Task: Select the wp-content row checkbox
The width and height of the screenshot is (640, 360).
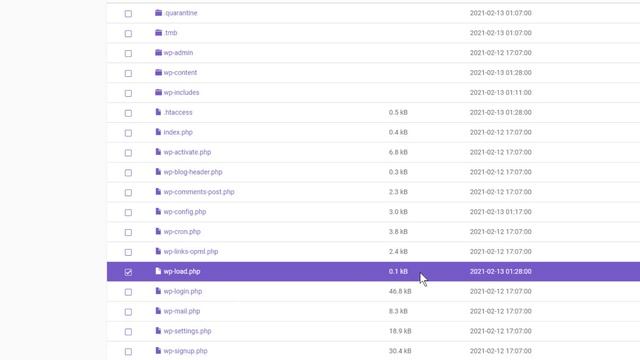Action: (128, 73)
